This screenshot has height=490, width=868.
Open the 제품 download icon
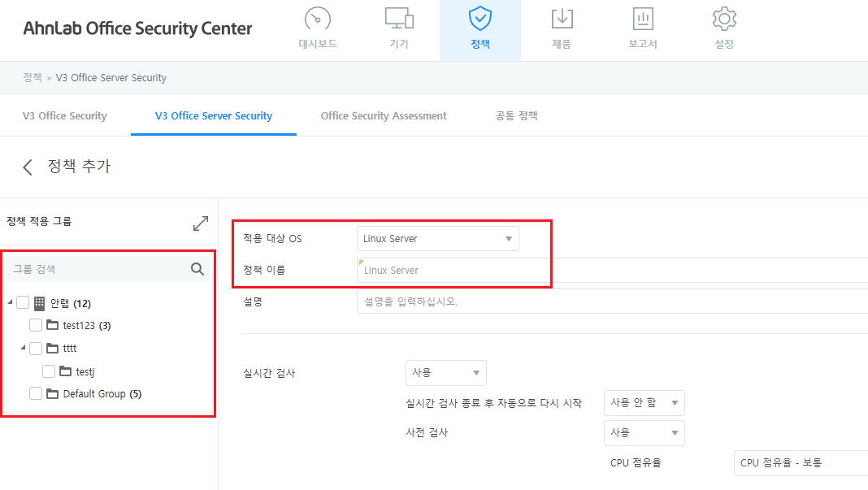point(562,19)
